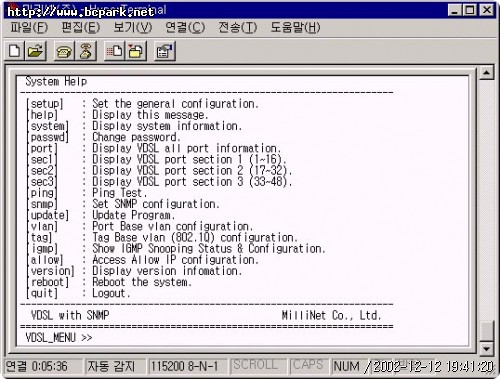Click the [sec2] command line
The height and width of the screenshot is (379, 500).
(159, 171)
